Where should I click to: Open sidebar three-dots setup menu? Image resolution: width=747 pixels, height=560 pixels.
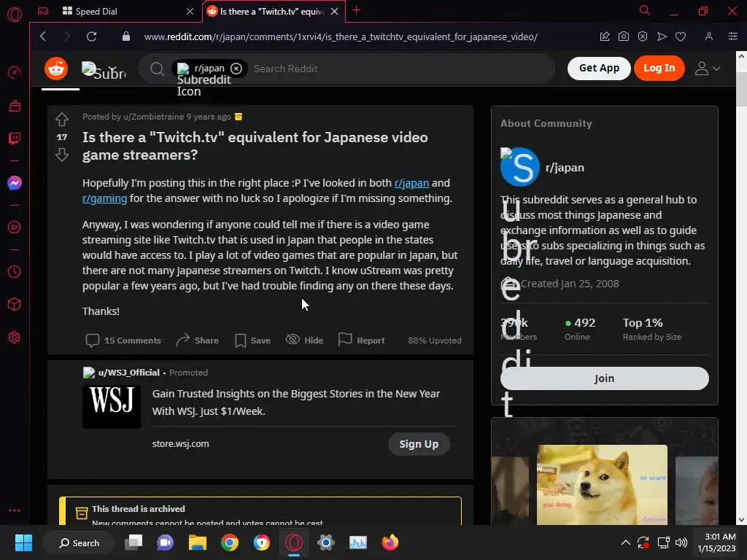tap(15, 510)
